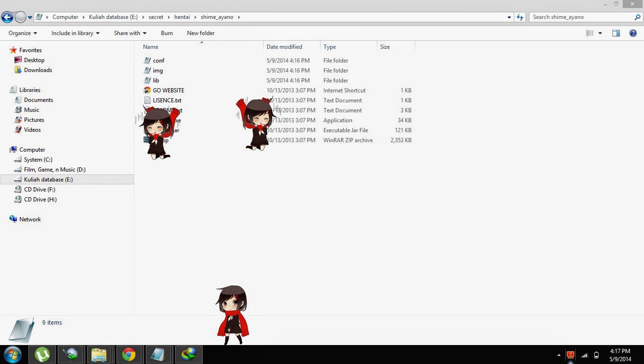Select Kuliah database (E:) in the sidebar
The height and width of the screenshot is (364, 644).
coord(48,179)
